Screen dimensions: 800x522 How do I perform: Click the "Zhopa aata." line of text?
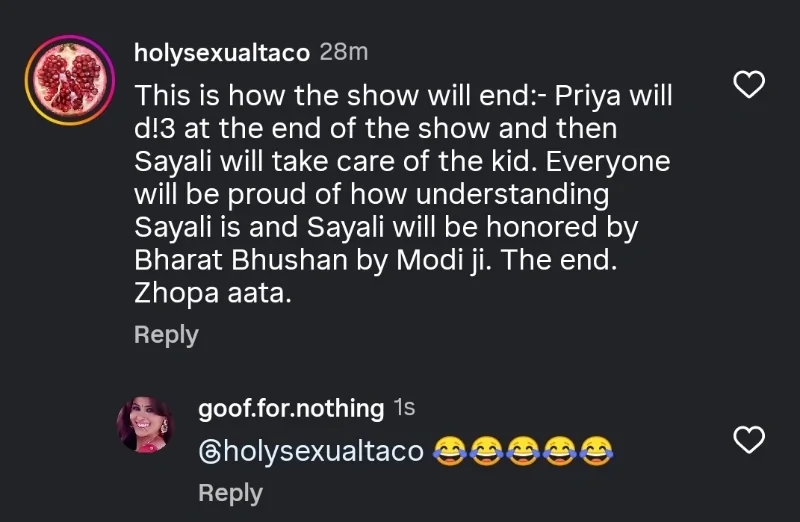pyautogui.click(x=212, y=294)
